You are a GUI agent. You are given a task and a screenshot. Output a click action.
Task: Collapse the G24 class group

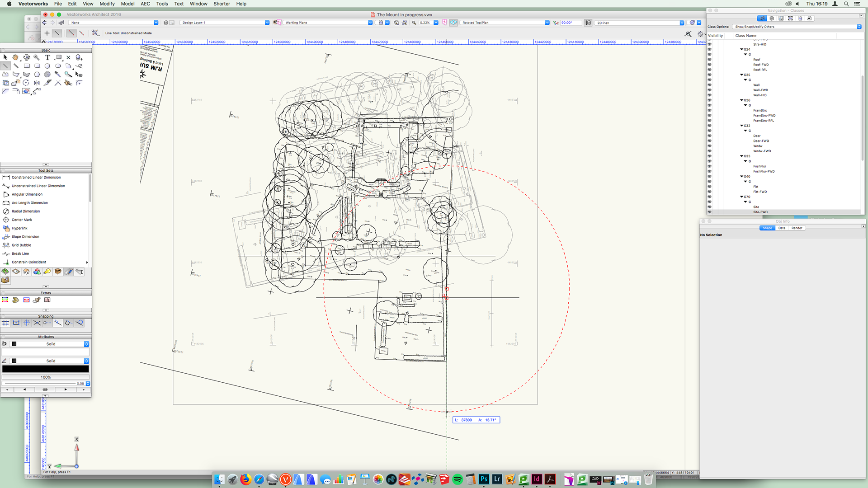tap(741, 49)
